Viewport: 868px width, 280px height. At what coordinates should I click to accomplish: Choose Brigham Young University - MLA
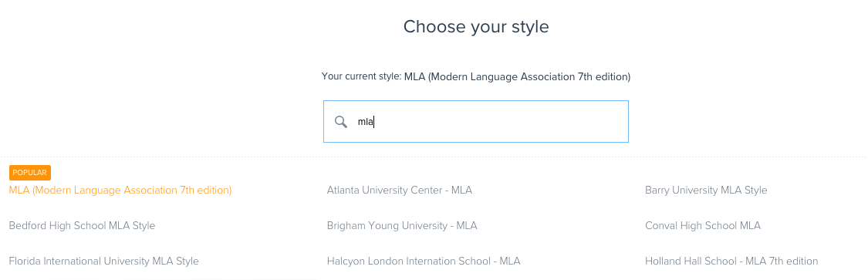pyautogui.click(x=402, y=226)
